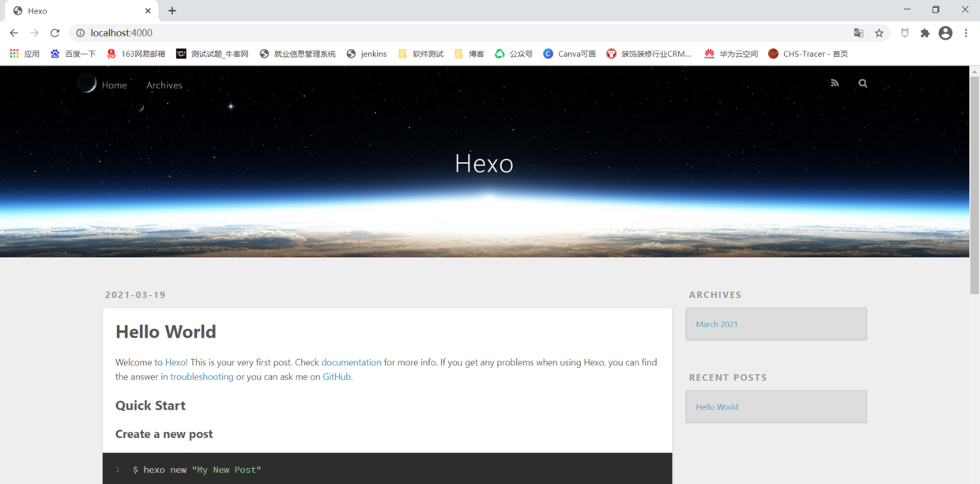This screenshot has height=484, width=980.
Task: Open the Huawei Cloud Space bookmark
Action: click(x=731, y=54)
